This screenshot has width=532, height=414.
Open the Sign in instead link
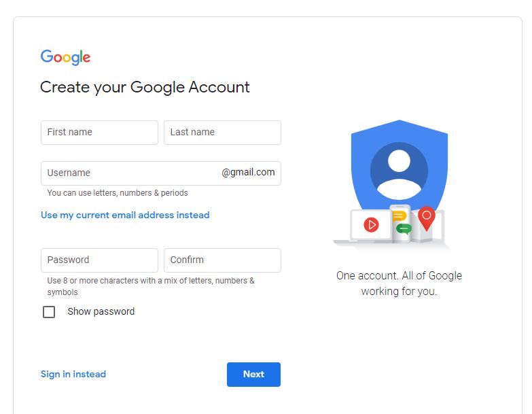(x=73, y=374)
